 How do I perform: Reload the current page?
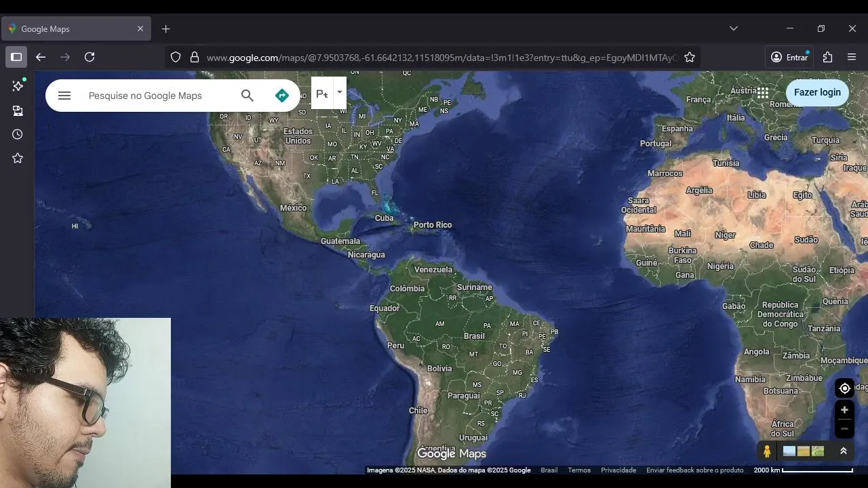(x=90, y=57)
